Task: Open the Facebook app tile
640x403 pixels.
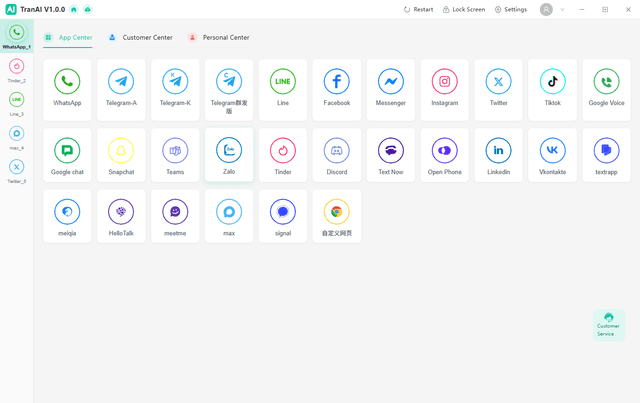Action: pos(337,90)
